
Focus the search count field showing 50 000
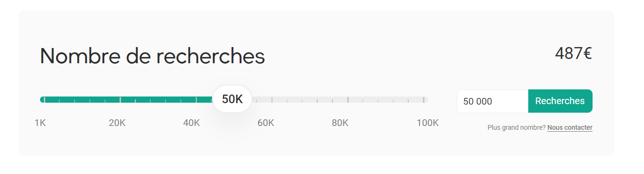493,101
